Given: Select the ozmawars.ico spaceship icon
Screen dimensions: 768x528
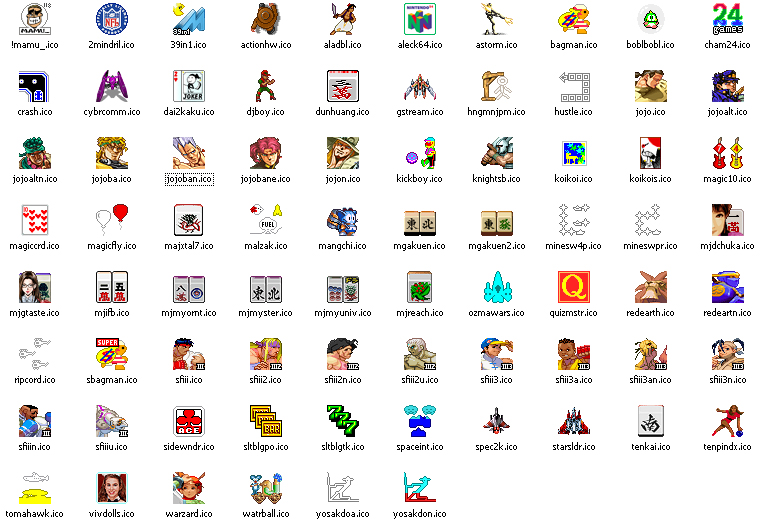Looking at the screenshot, I should [x=497, y=288].
